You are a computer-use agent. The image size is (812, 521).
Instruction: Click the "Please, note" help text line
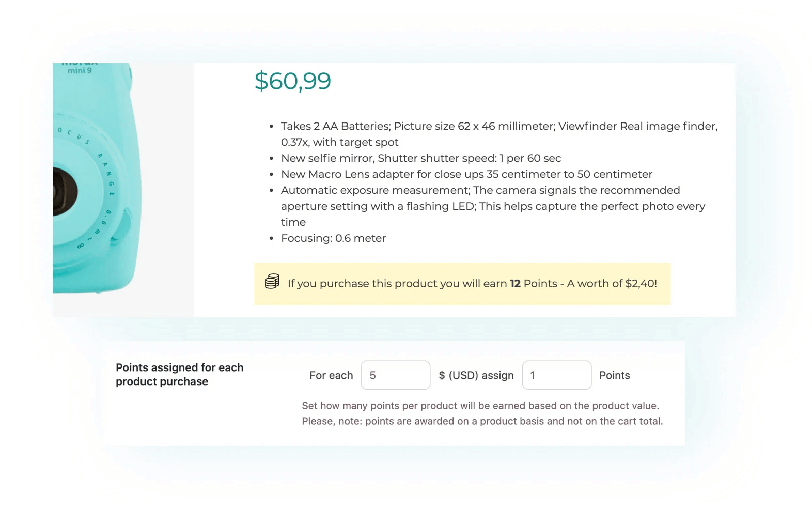(x=482, y=421)
